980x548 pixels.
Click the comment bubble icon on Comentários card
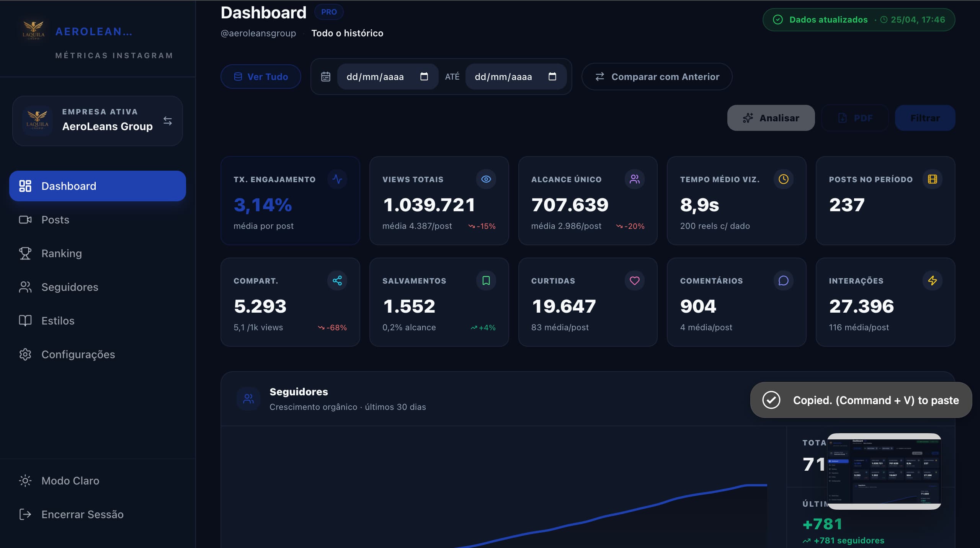783,281
